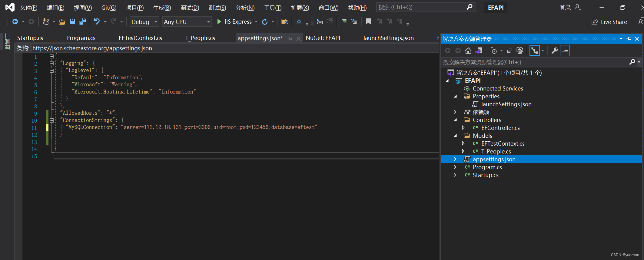Click the New Project toolbar icon
Screen dimensions: 644x260
tap(46, 21)
